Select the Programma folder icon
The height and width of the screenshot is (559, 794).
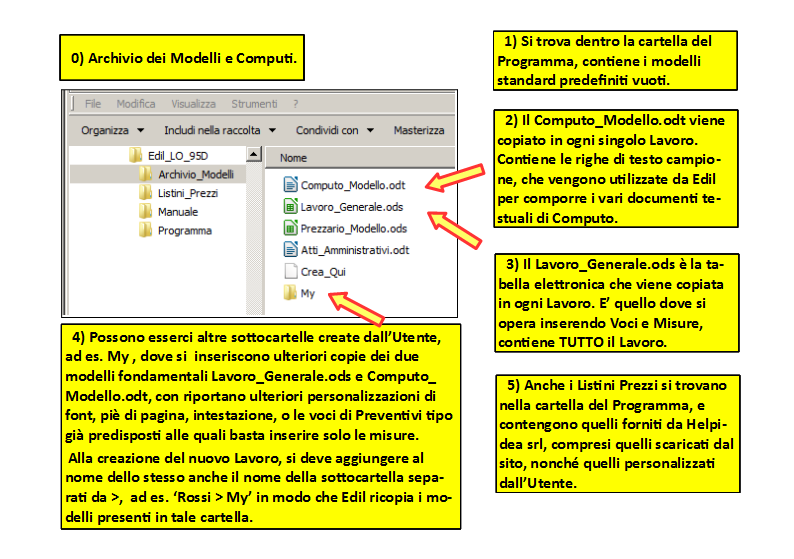click(145, 230)
